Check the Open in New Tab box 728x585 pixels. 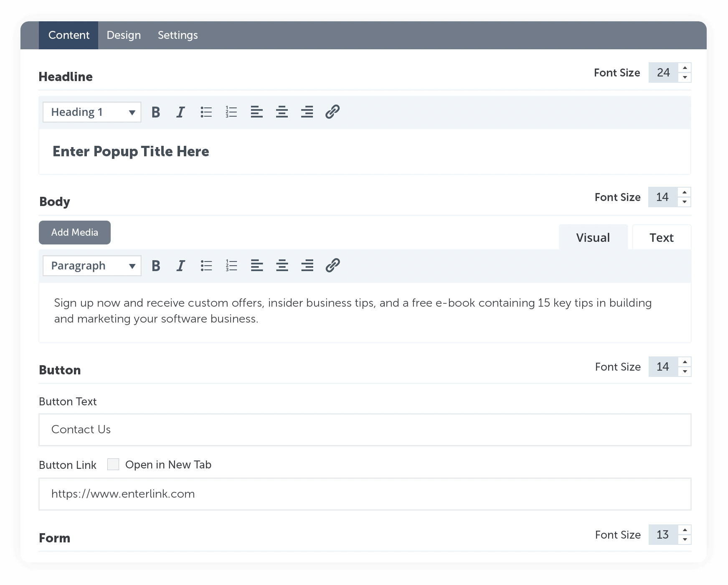(113, 464)
